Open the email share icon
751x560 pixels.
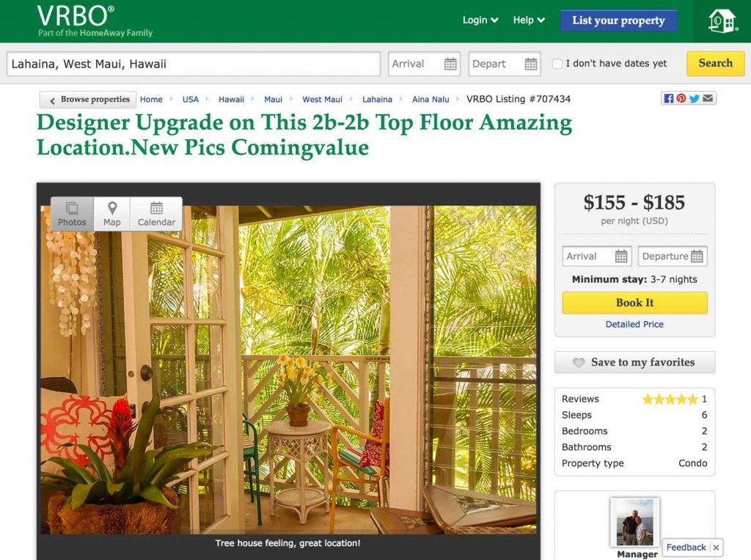[706, 97]
